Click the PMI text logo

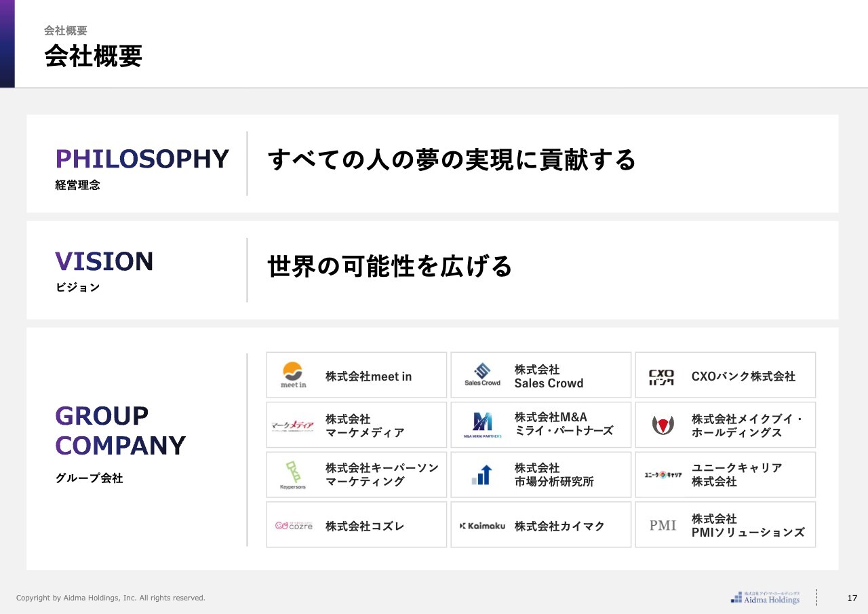coord(663,525)
